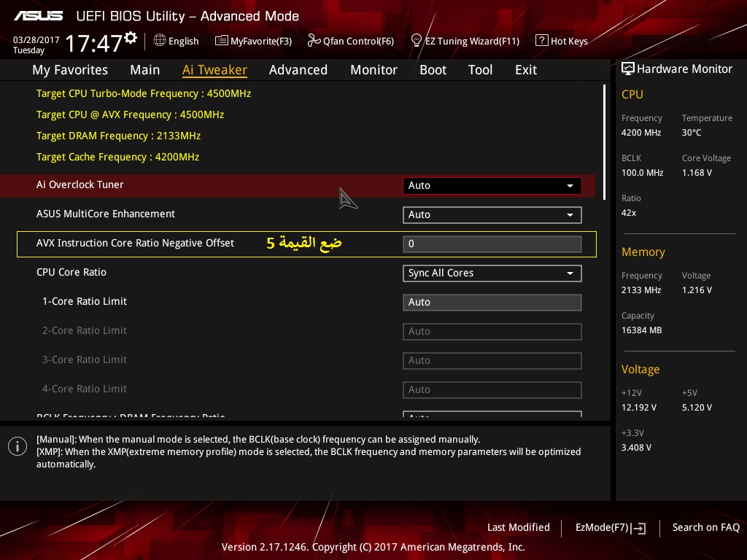Click the CPU frequency value 4200 MHz
Image resolution: width=747 pixels, height=560 pixels.
click(x=640, y=133)
